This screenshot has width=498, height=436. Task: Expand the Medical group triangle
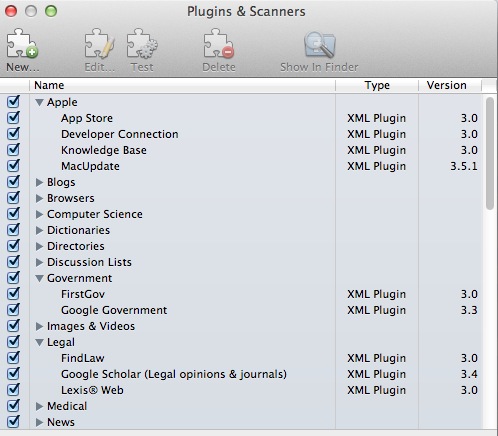[39, 406]
